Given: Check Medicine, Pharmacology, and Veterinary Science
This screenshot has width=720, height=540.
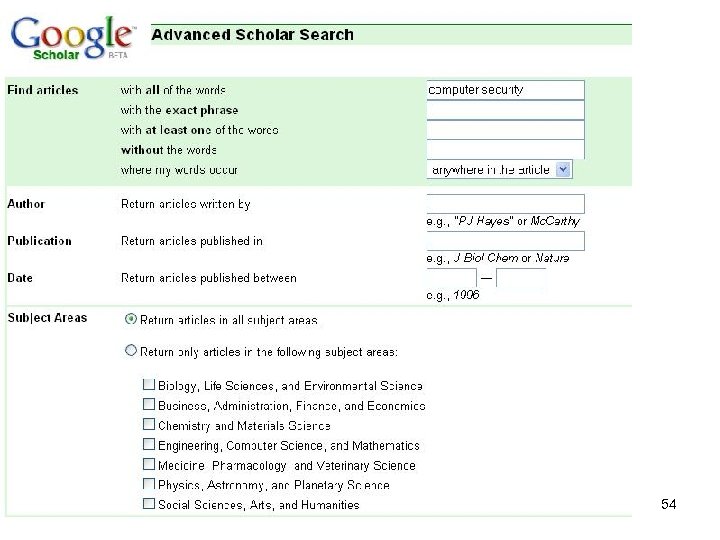Looking at the screenshot, I should [x=149, y=465].
